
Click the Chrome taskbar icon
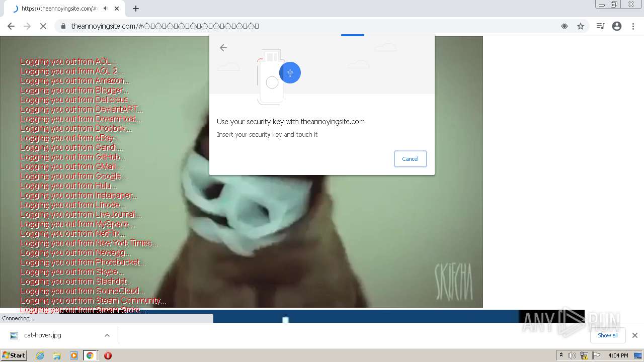click(x=90, y=355)
